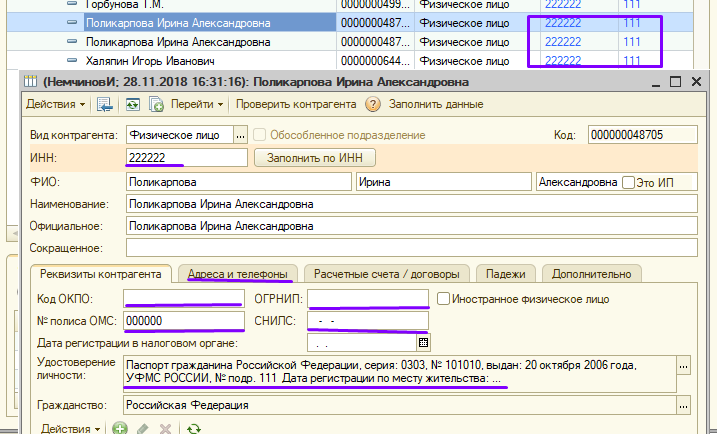Click into the ИНН input field
This screenshot has width=717, height=434.
pos(185,157)
